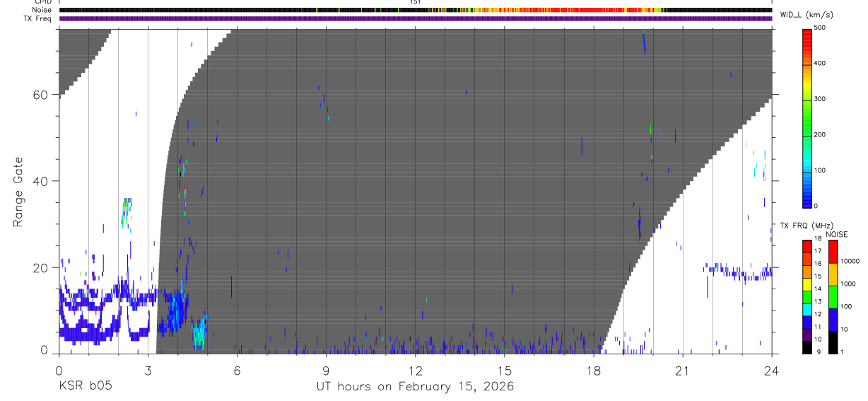Click the '300' label on WID color bar
This screenshot has width=868, height=401.
point(821,99)
